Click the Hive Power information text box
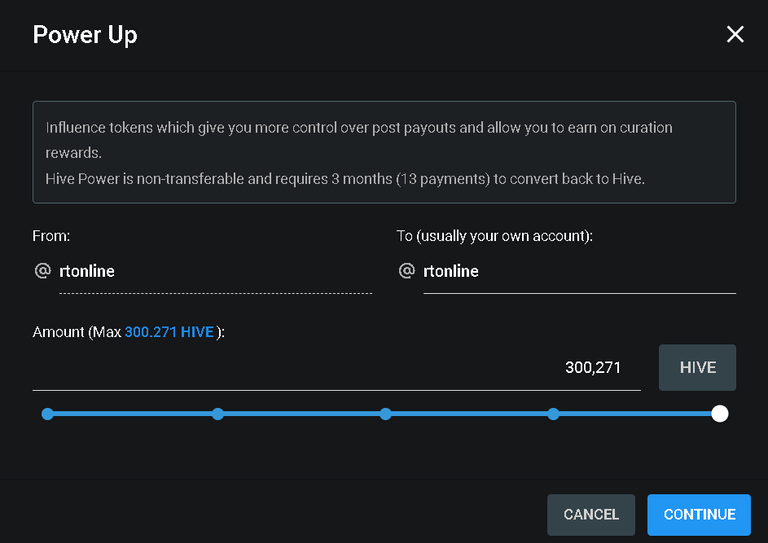 click(x=384, y=152)
